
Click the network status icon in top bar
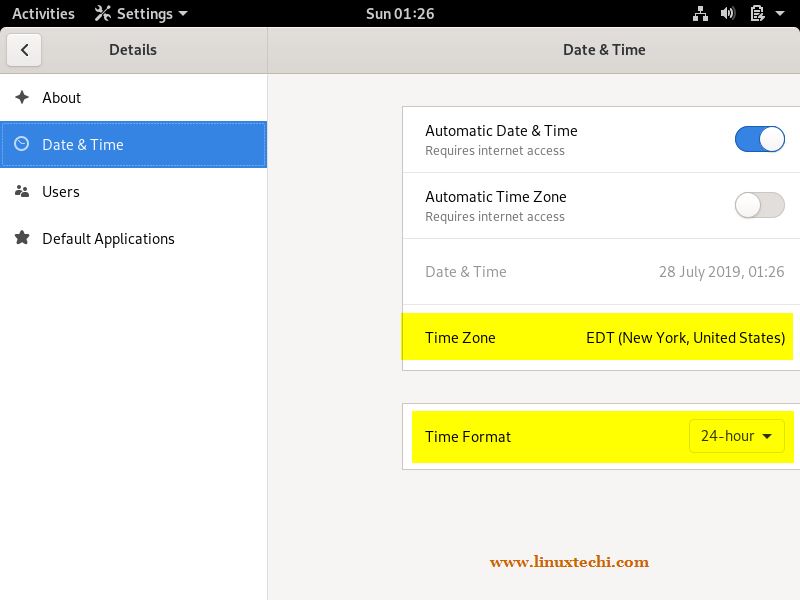(x=699, y=14)
